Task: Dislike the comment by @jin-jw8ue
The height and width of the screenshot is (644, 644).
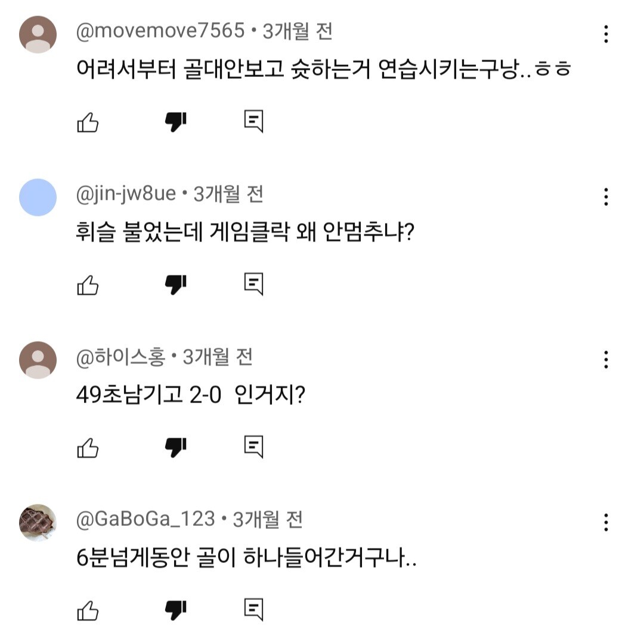Action: [x=176, y=285]
